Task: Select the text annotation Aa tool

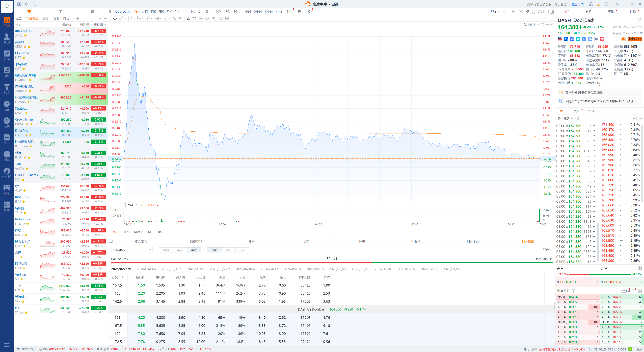Action: coord(174,18)
